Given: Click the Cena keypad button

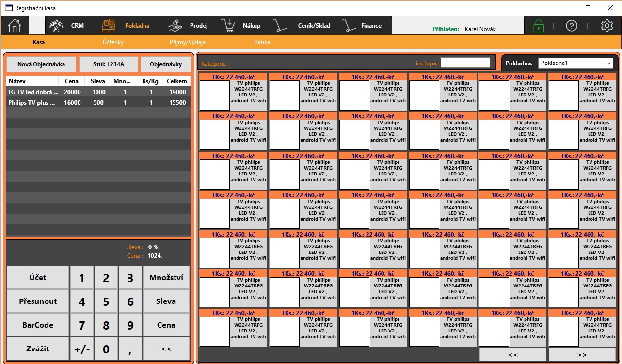Looking at the screenshot, I should [166, 325].
